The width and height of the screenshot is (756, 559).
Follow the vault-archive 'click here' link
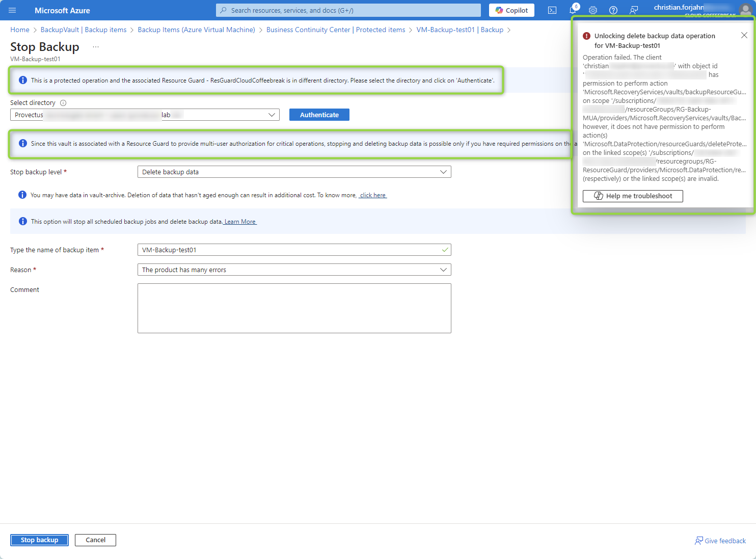(x=373, y=195)
